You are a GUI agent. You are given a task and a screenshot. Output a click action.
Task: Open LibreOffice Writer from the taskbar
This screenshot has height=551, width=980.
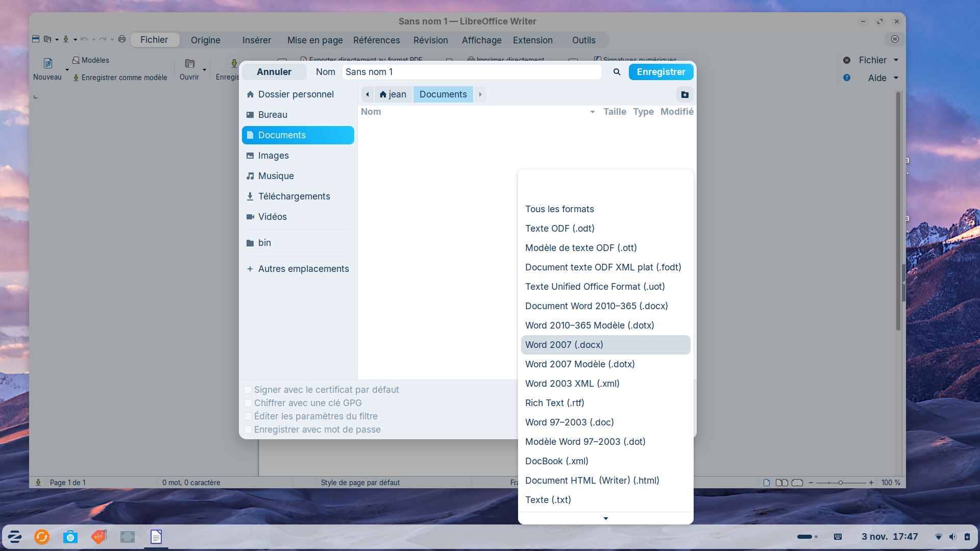coord(156,537)
